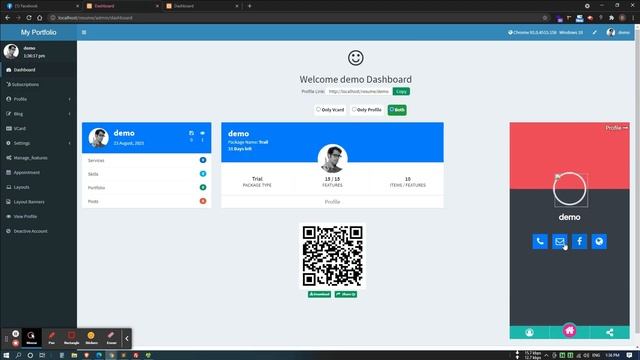Screen dimensions: 640x360
Task: Click the Posts count badge
Action: [203, 201]
